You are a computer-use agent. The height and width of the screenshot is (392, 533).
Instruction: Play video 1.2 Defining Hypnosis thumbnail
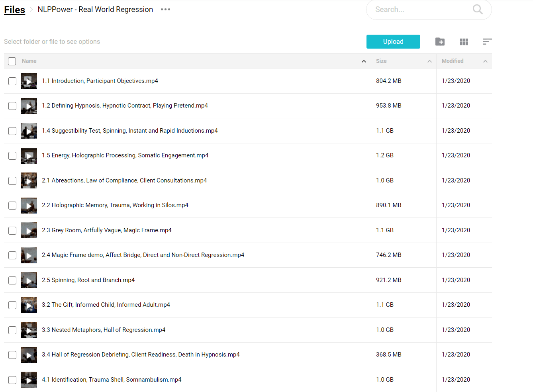click(x=29, y=106)
